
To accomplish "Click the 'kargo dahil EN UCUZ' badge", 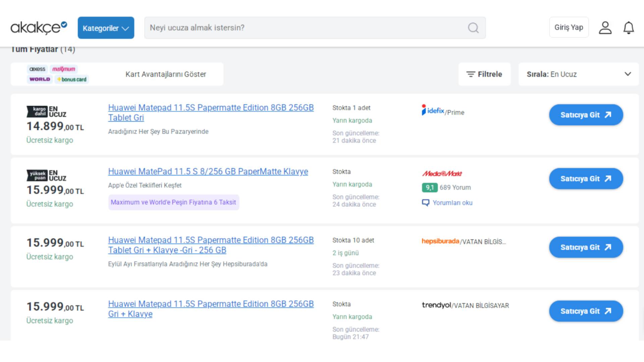I will pos(46,112).
